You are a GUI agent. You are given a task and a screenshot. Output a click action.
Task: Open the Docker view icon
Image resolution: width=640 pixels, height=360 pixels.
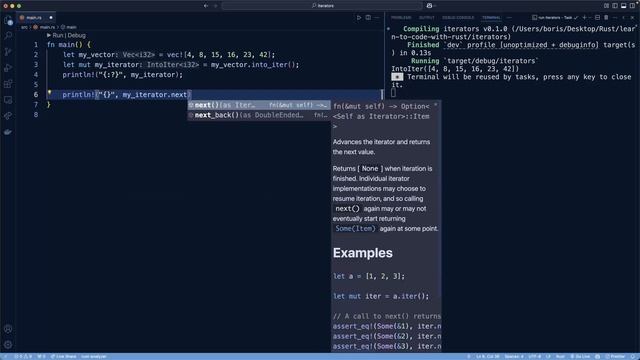tap(8, 132)
